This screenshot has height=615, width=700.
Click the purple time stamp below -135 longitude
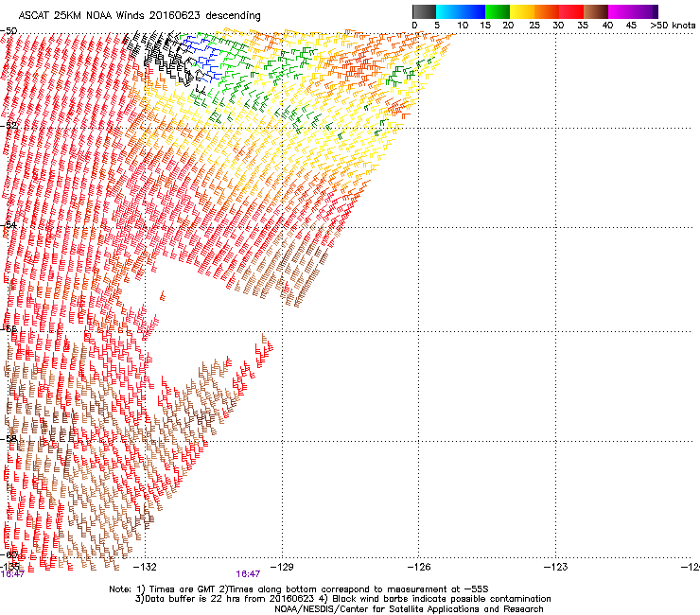[12, 574]
